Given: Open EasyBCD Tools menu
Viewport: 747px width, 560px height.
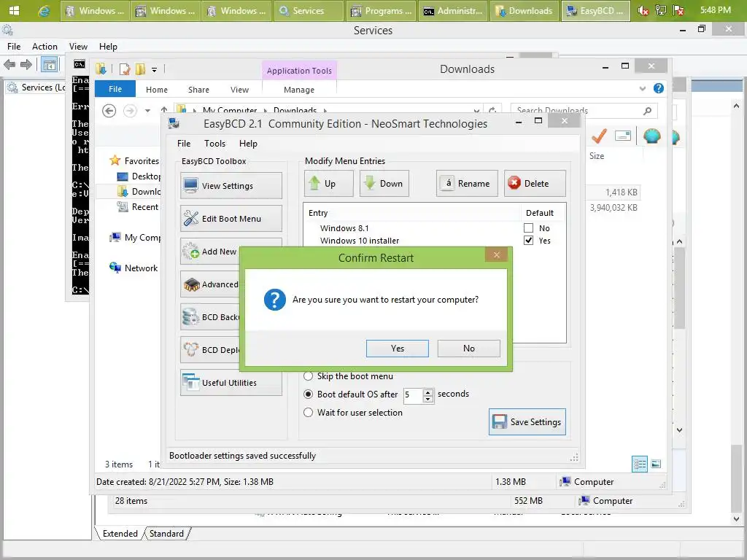Looking at the screenshot, I should click(x=214, y=144).
